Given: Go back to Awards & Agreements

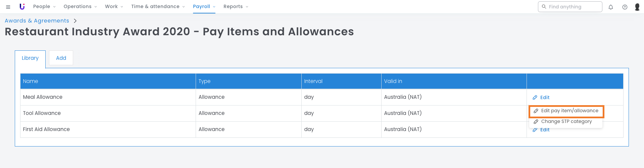Looking at the screenshot, I should click(37, 21).
